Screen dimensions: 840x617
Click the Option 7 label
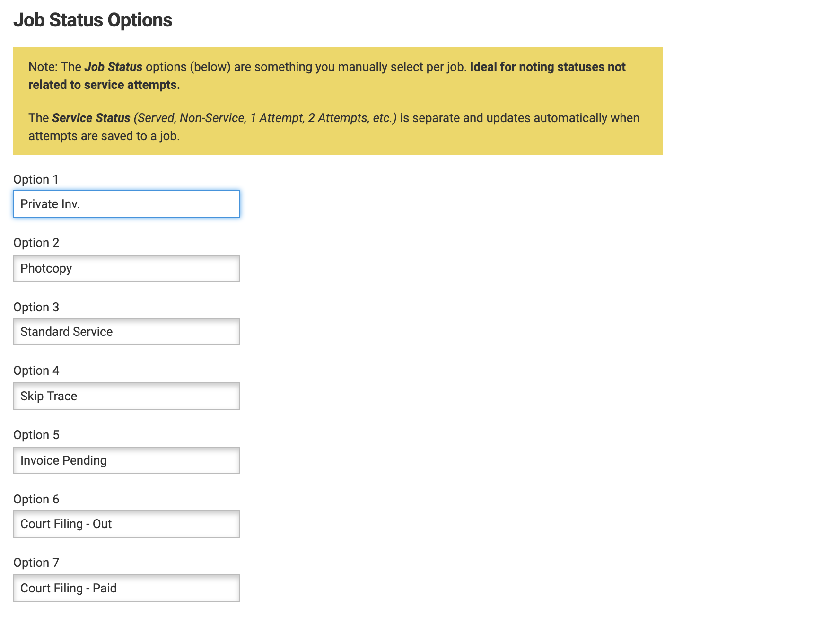tap(36, 563)
